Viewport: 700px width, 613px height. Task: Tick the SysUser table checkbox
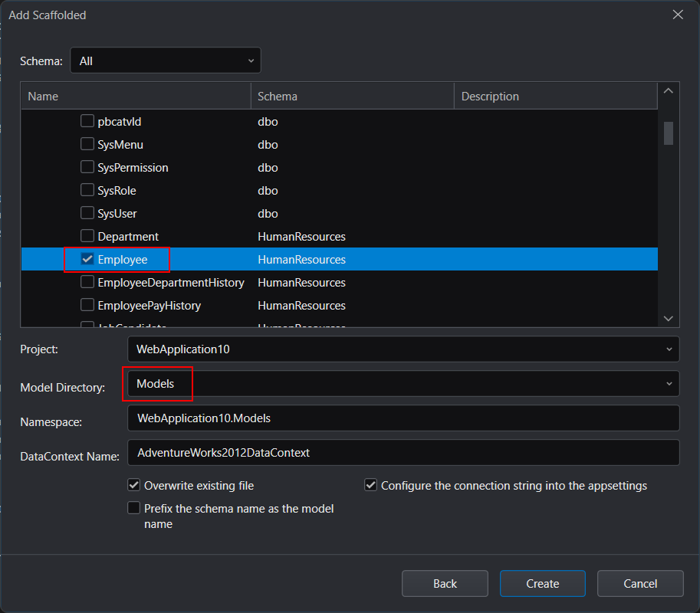(87, 213)
